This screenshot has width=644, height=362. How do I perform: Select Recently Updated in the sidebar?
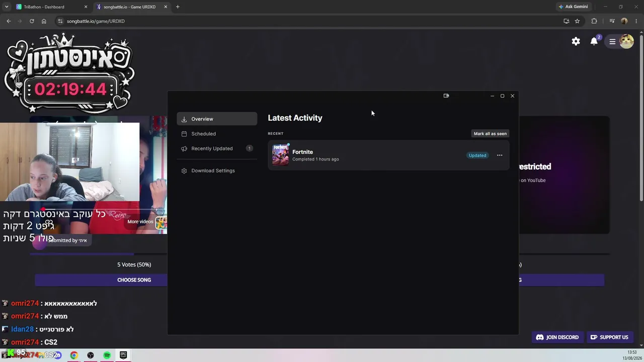(217, 148)
